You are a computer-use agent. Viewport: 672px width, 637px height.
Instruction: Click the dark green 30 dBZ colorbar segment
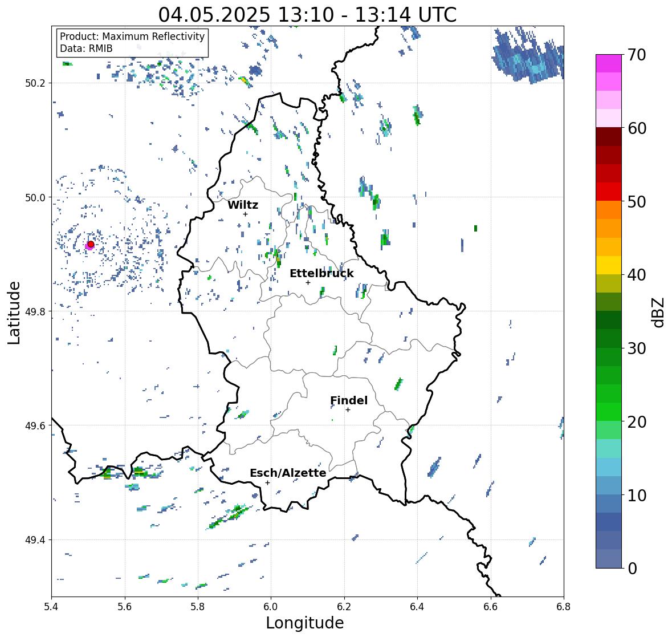point(609,338)
